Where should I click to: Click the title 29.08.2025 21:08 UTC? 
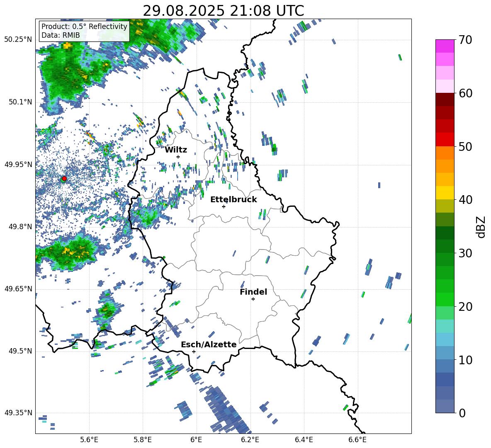[x=223, y=11]
